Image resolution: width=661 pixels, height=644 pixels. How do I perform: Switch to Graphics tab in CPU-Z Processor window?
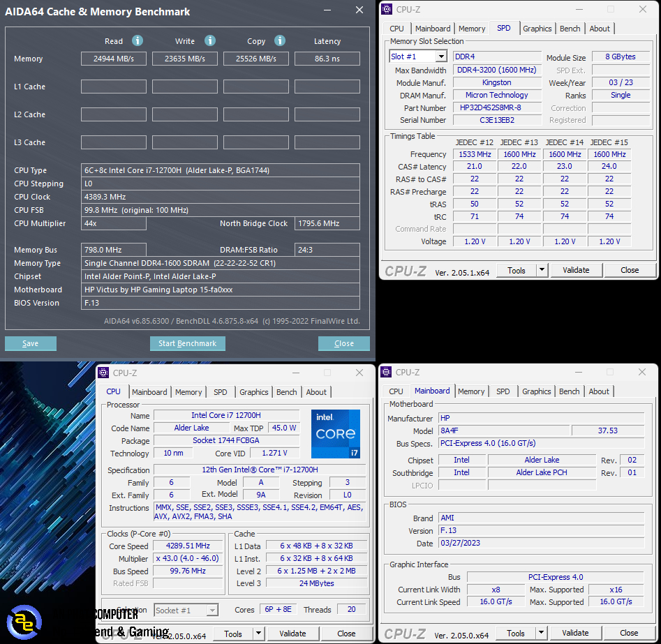coord(254,392)
